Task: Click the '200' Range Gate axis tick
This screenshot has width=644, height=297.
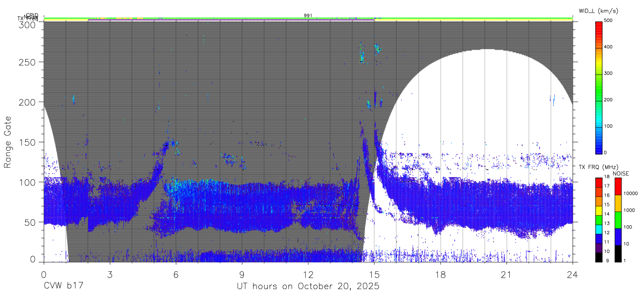Action: point(27,102)
